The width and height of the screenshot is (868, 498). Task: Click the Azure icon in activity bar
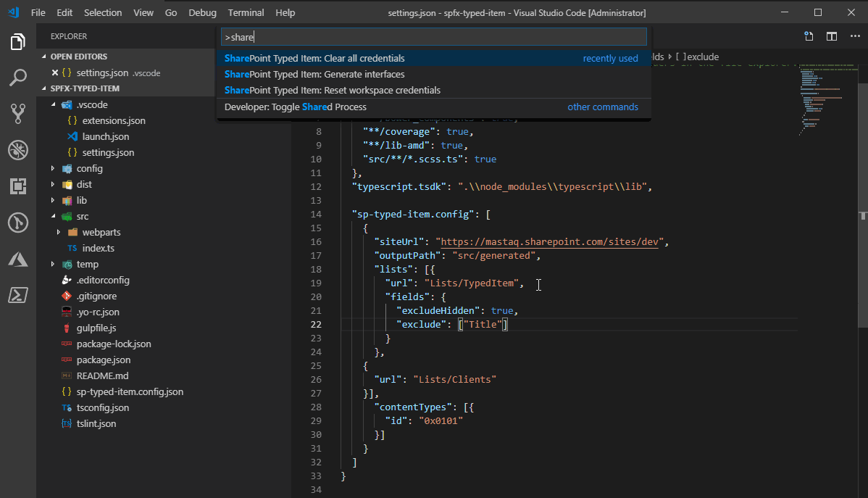[x=18, y=259]
